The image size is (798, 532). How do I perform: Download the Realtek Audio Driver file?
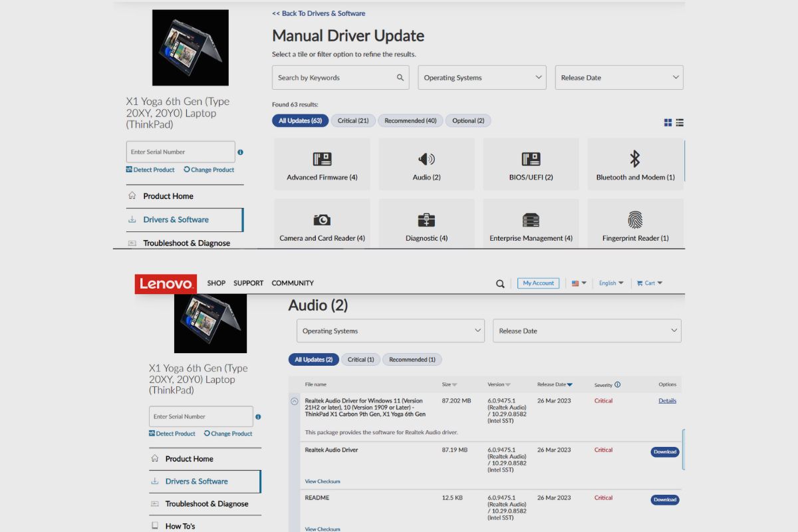click(665, 452)
